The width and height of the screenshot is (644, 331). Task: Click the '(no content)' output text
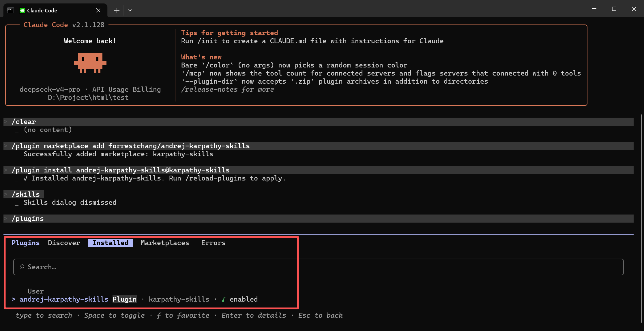(x=48, y=130)
